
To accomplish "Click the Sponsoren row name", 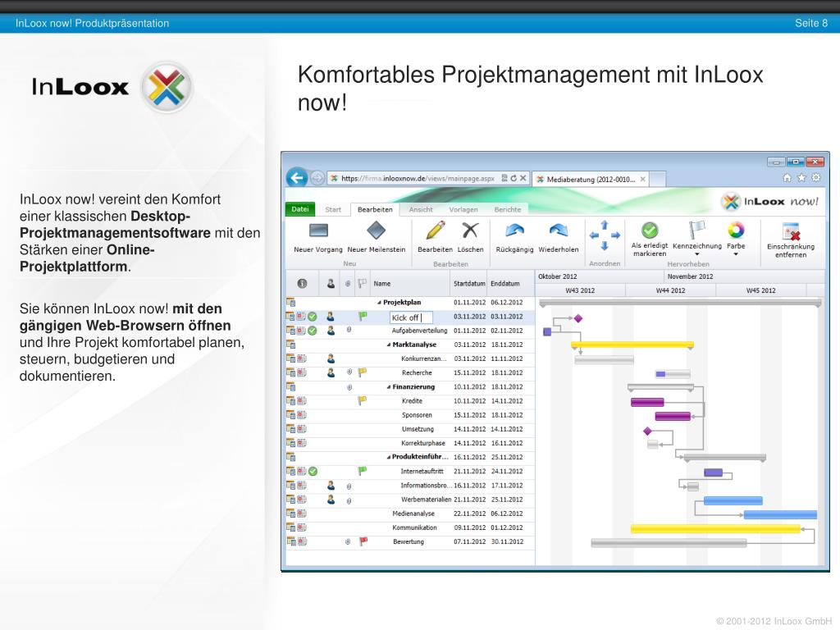I will tap(417, 414).
